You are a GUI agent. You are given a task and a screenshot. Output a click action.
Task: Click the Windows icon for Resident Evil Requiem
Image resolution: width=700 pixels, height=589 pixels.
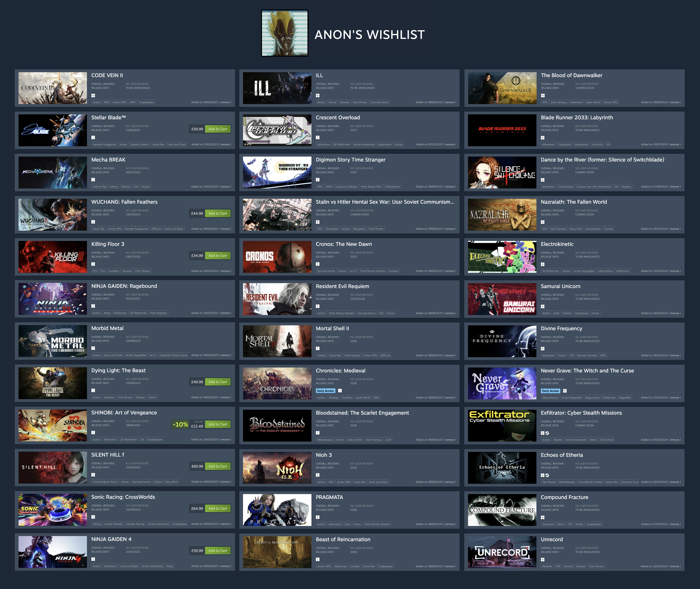pyautogui.click(x=318, y=306)
